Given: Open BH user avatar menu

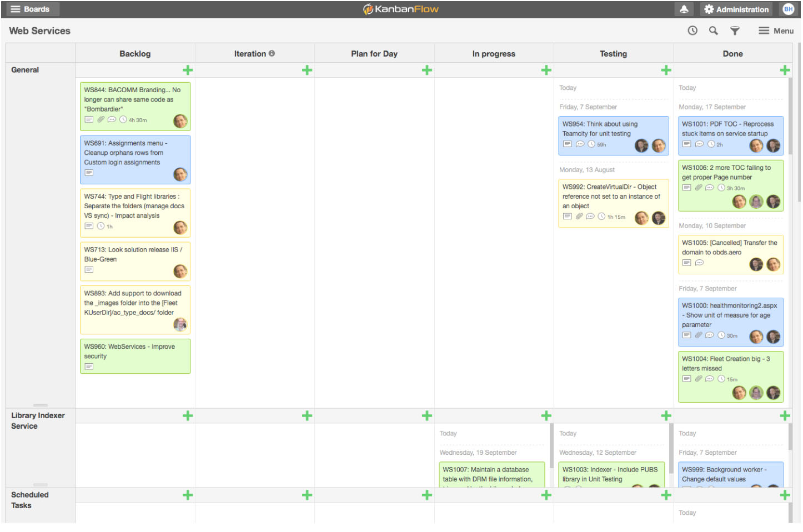Looking at the screenshot, I should 788,9.
